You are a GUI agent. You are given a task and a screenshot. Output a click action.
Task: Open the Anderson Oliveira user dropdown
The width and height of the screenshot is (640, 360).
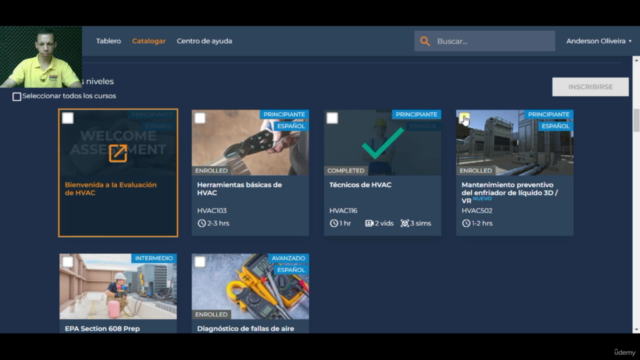(599, 41)
